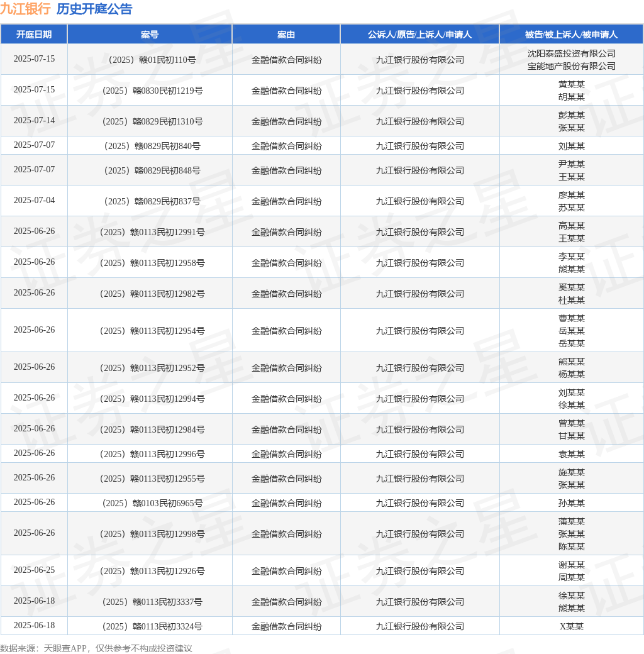This screenshot has width=644, height=654.
Task: Click defendant name 胡某某
Action: click(572, 97)
